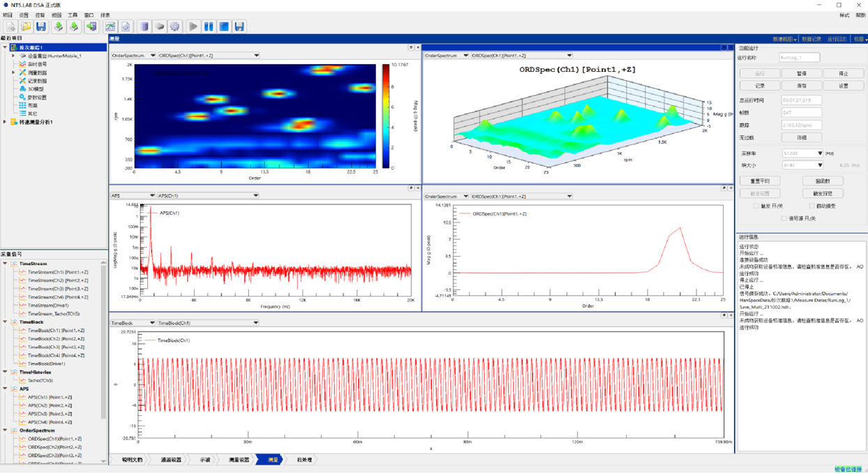
Task: Expand the 设备集合:HunterMobile_1 tree node
Action: [x=13, y=56]
